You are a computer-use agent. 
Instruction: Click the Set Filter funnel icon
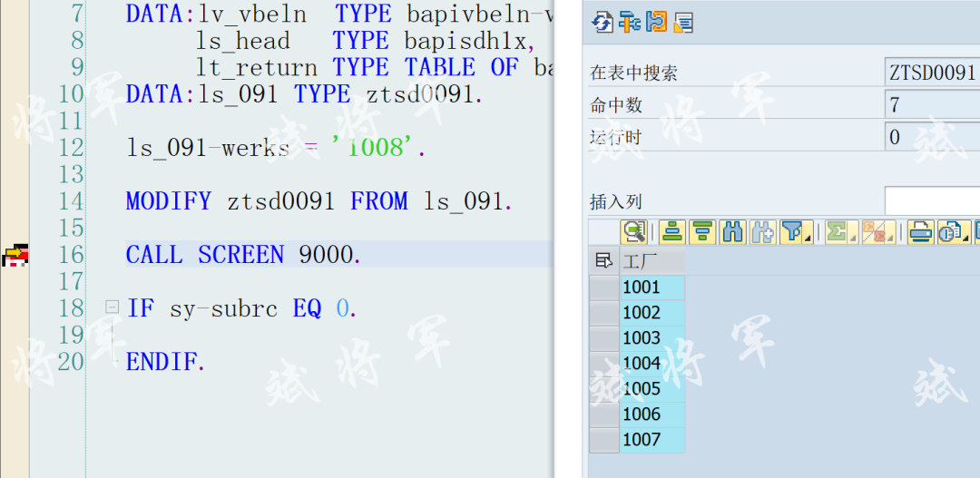(792, 232)
